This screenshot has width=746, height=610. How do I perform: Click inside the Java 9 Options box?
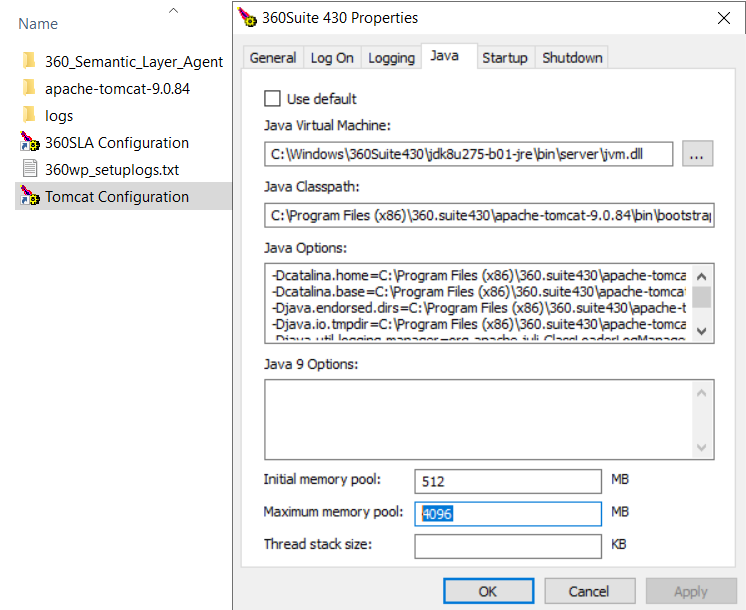[479, 419]
